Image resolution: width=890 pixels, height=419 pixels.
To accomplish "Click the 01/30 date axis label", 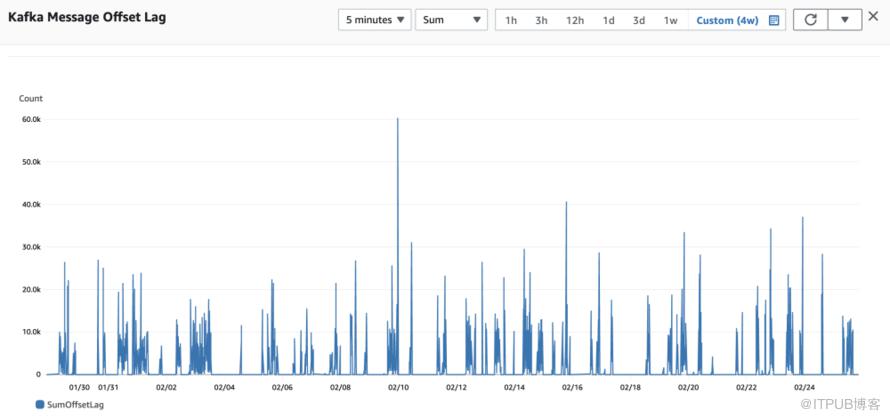I will pyautogui.click(x=79, y=387).
